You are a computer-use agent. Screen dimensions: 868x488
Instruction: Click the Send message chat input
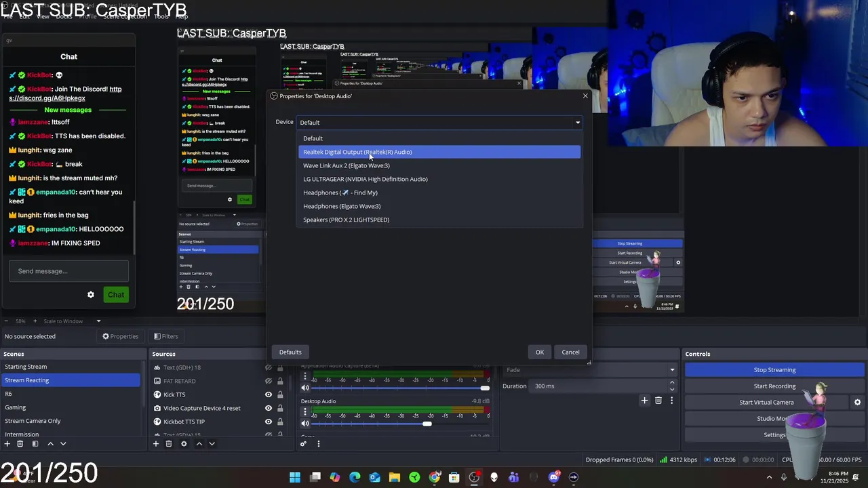(68, 271)
